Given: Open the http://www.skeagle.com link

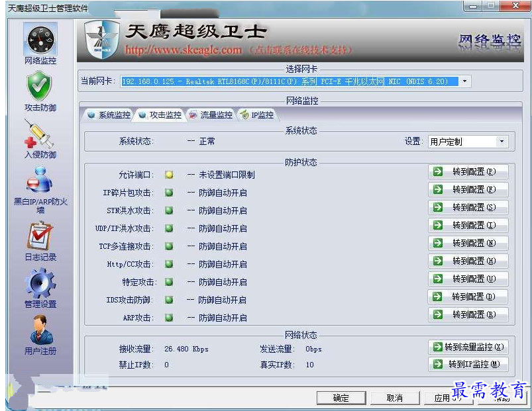Looking at the screenshot, I should tap(184, 50).
